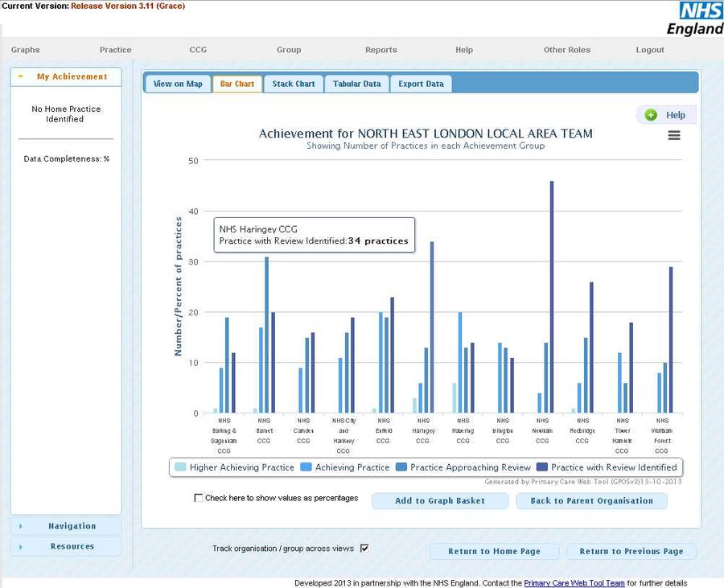This screenshot has height=588, width=724.
Task: Click the tallest NHS Barnet CCG bar
Action: click(x=267, y=335)
